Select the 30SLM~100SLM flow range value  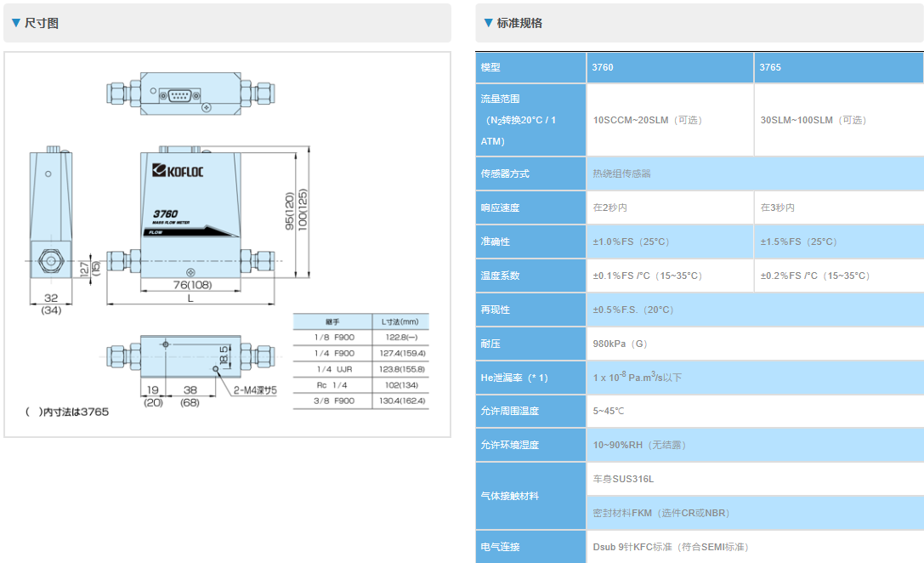(x=813, y=120)
